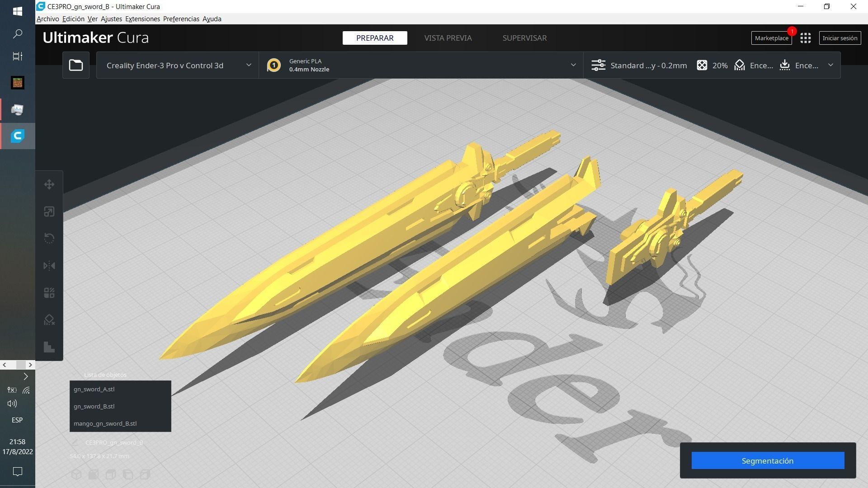Switch to right side view icon
Screen dimensions: 868x488
(145, 474)
